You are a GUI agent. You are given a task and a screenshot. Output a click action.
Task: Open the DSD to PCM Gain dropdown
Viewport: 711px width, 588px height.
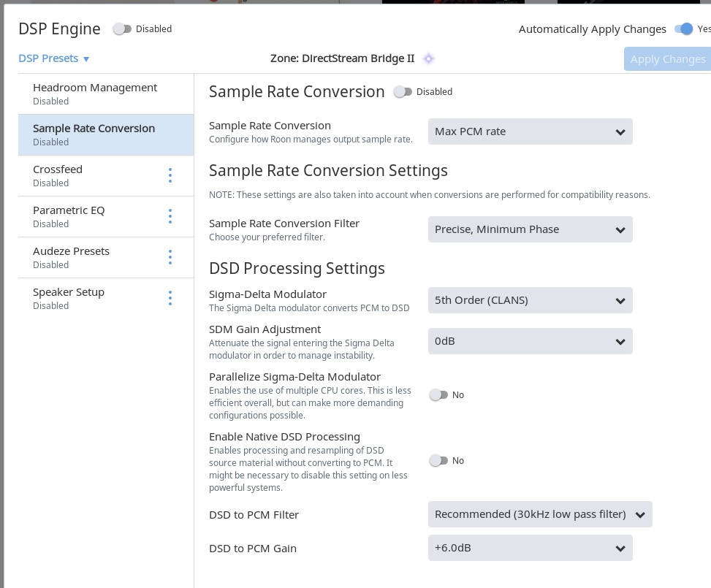(530, 549)
